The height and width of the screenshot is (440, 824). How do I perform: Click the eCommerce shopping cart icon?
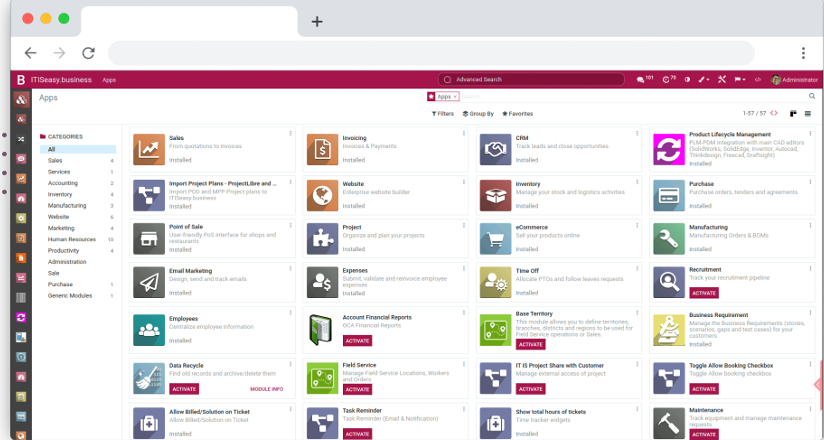coord(495,238)
